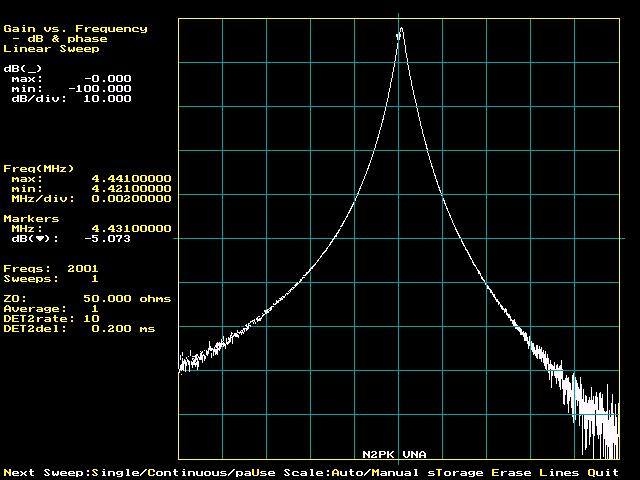
Task: Click Erase in the bottom menu
Action: click(x=511, y=472)
